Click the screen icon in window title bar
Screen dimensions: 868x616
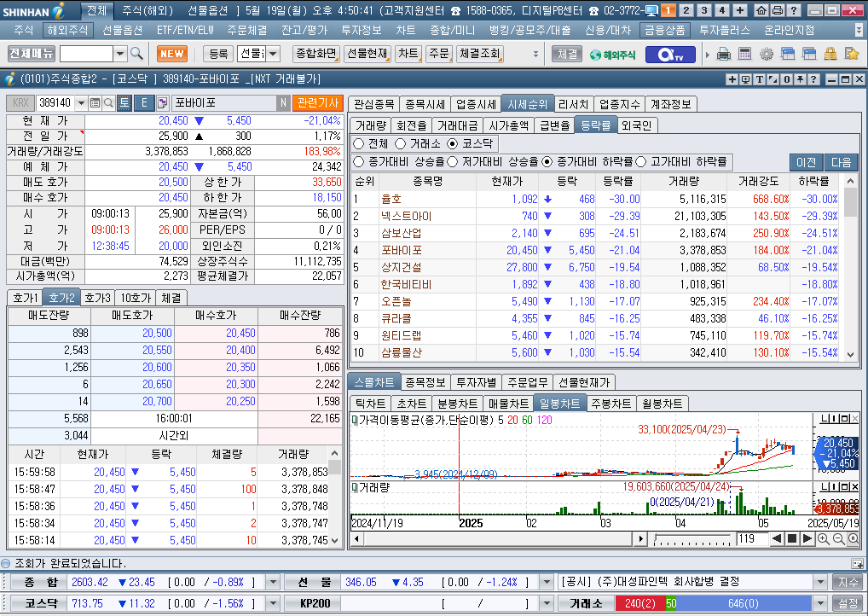click(746, 79)
